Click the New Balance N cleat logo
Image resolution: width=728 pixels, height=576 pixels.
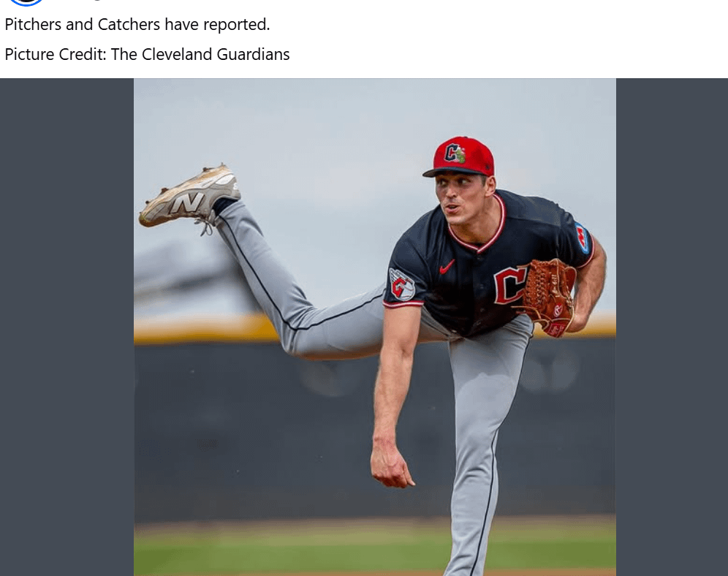[x=187, y=202]
